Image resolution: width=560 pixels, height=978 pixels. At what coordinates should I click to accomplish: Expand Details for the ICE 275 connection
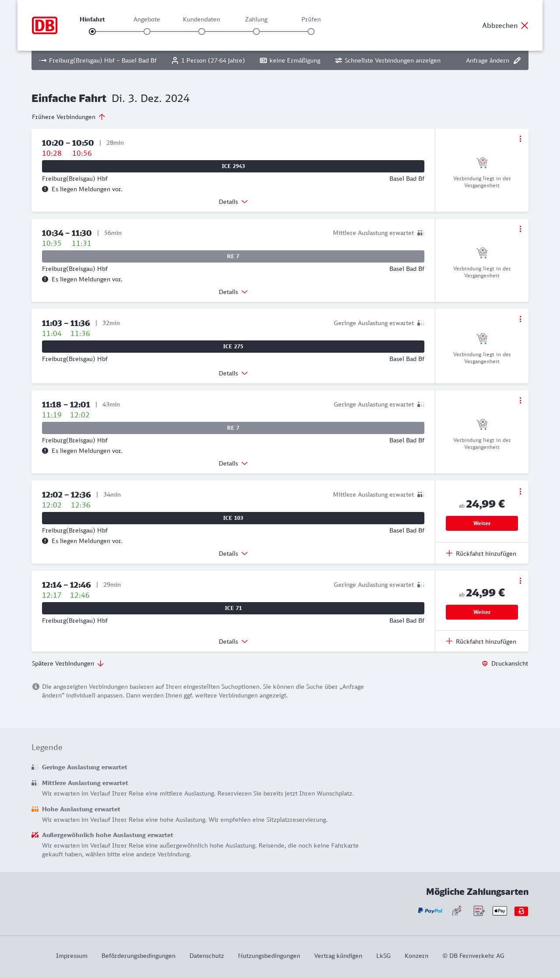[x=233, y=373]
